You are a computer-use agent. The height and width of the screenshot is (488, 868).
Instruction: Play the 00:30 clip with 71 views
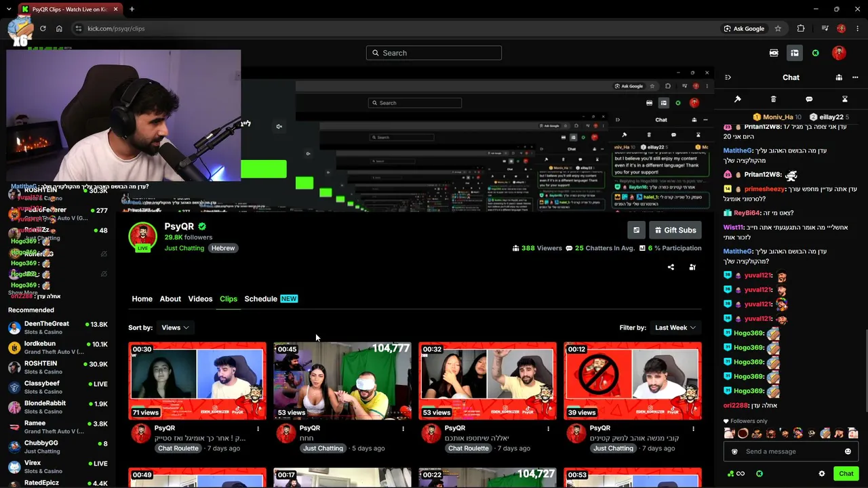(197, 381)
